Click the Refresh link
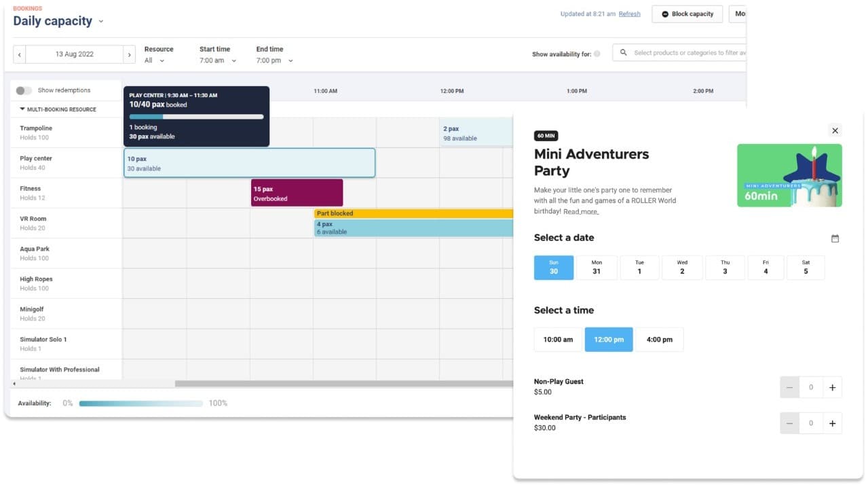The height and width of the screenshot is (485, 868). coord(629,14)
